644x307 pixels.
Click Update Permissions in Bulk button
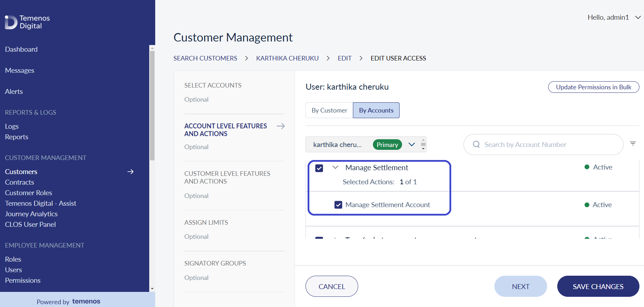[x=593, y=87]
